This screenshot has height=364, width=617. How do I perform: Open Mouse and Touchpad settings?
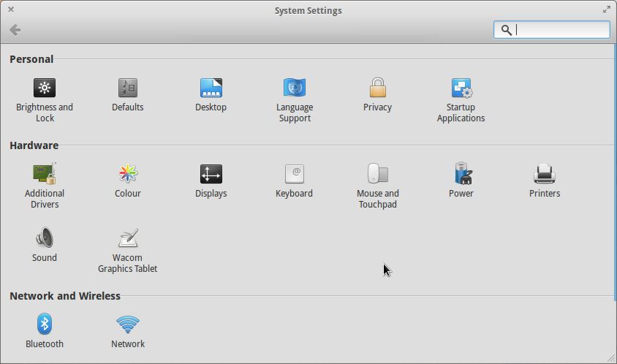pos(377,175)
